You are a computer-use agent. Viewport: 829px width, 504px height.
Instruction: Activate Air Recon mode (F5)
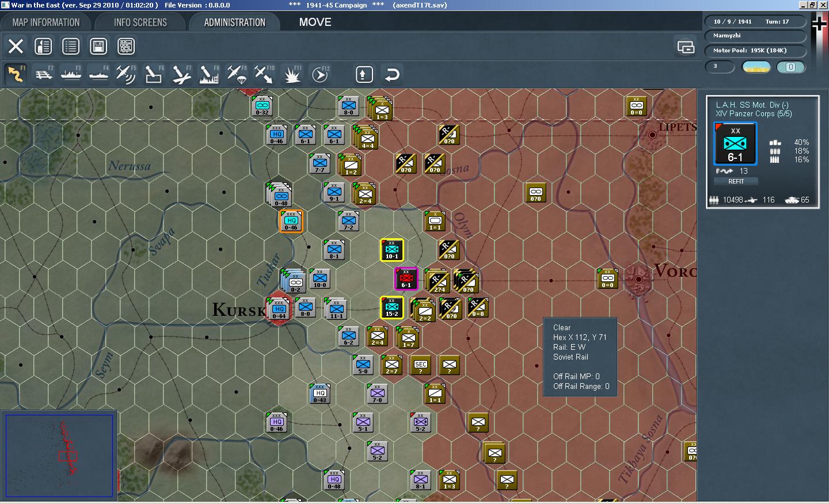point(126,74)
